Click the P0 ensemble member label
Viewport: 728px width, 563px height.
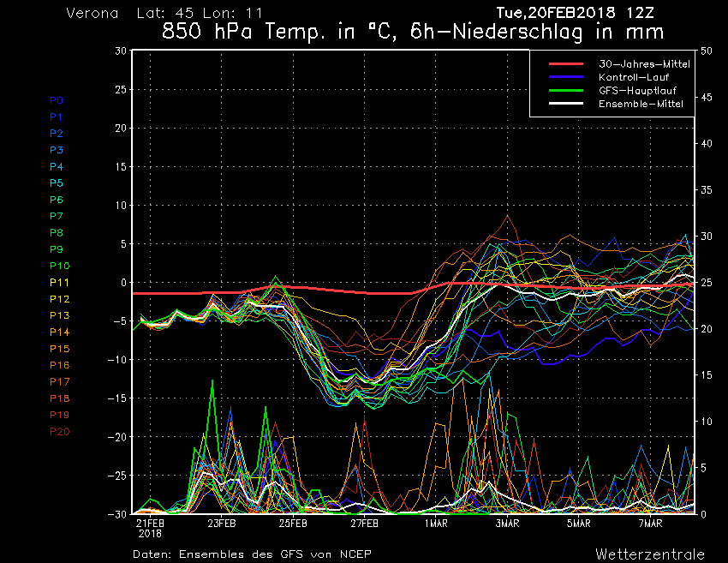[57, 100]
